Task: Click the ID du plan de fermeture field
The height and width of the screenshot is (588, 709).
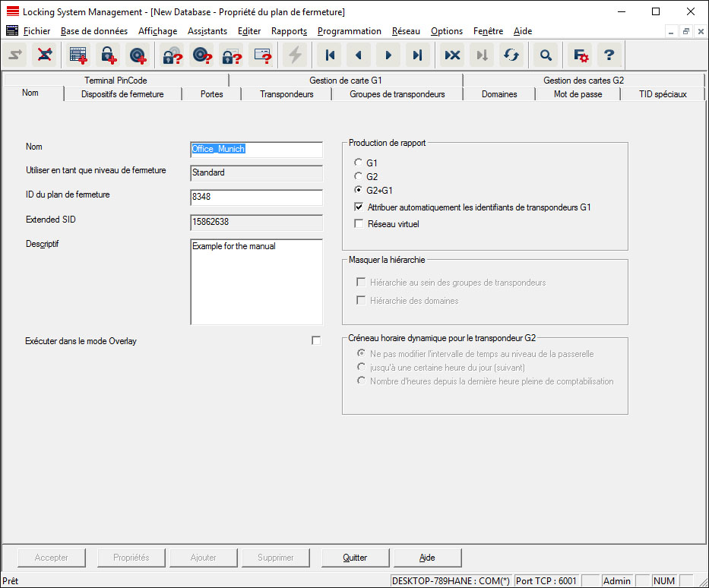Action: (x=256, y=198)
